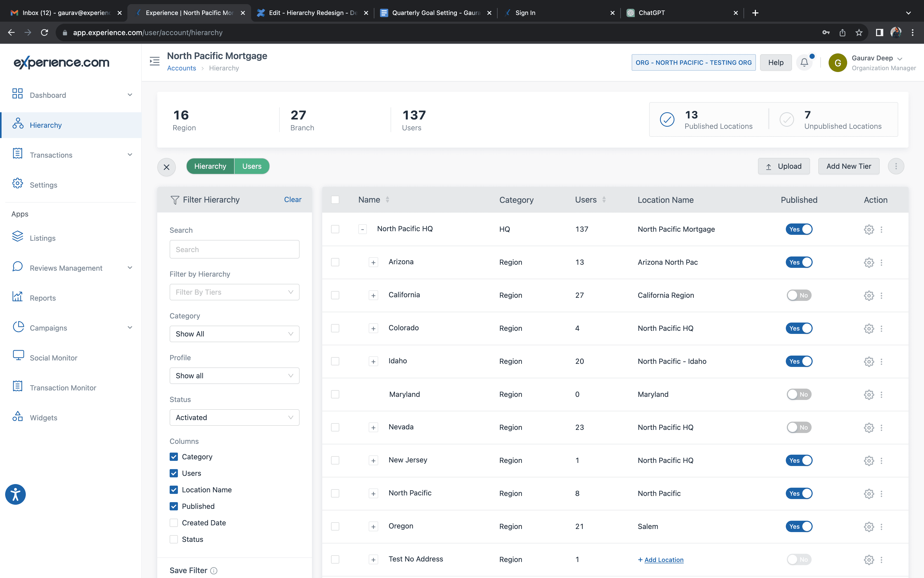Viewport: 924px width, 578px height.
Task: Open the notifications bell
Action: point(804,62)
